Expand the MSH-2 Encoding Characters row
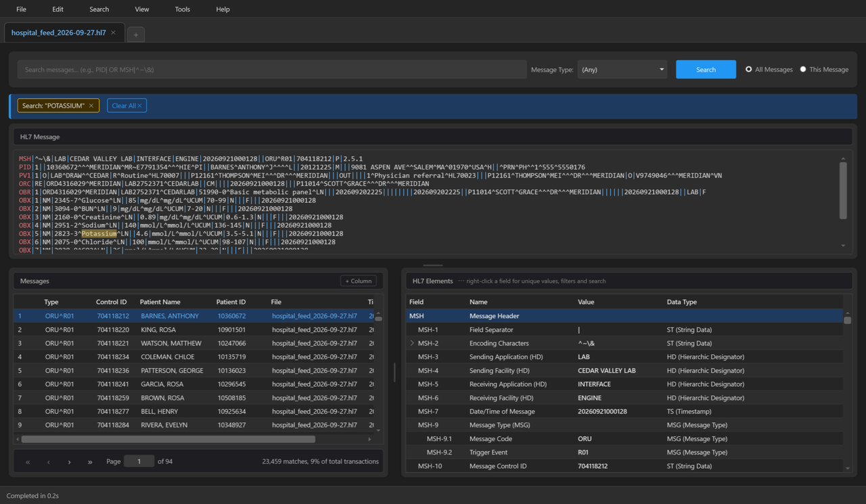 coord(412,344)
